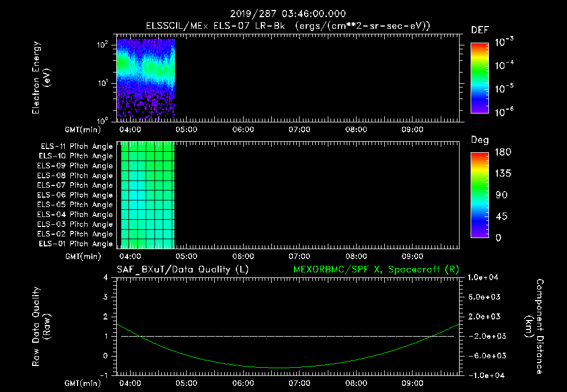Image resolution: width=567 pixels, height=392 pixels.
Task: Click the Deg pitch angle color bar
Action: click(480, 195)
